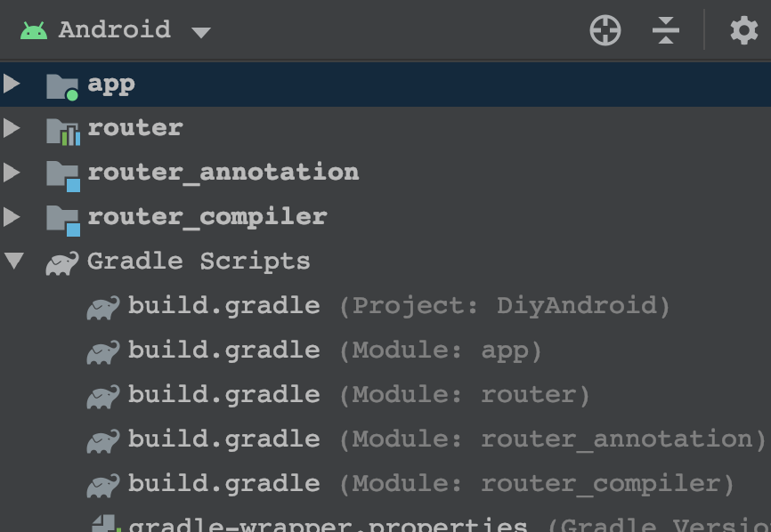The width and height of the screenshot is (771, 532).
Task: Click the router_annotation folder icon
Action: [62, 173]
